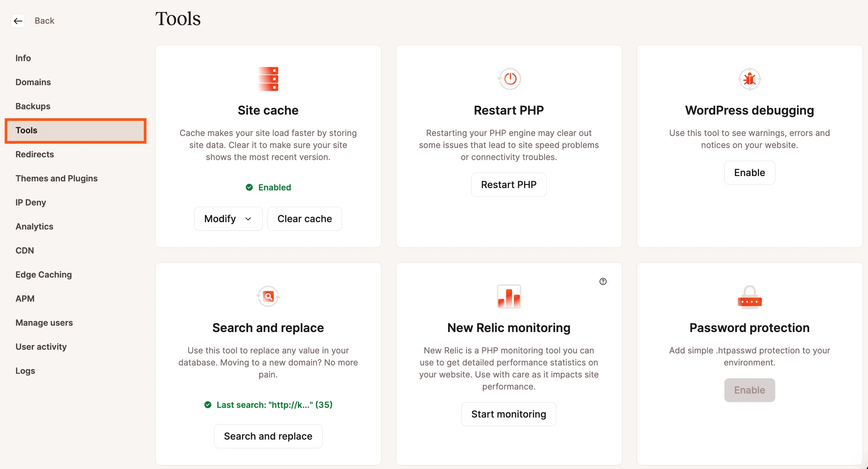Click the Search and replace magnifier icon
Viewport: 868px width, 469px height.
coord(268,296)
